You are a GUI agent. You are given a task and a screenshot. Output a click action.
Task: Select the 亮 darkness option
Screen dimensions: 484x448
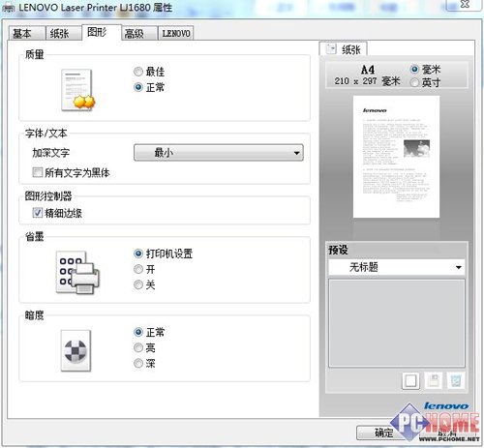(138, 347)
